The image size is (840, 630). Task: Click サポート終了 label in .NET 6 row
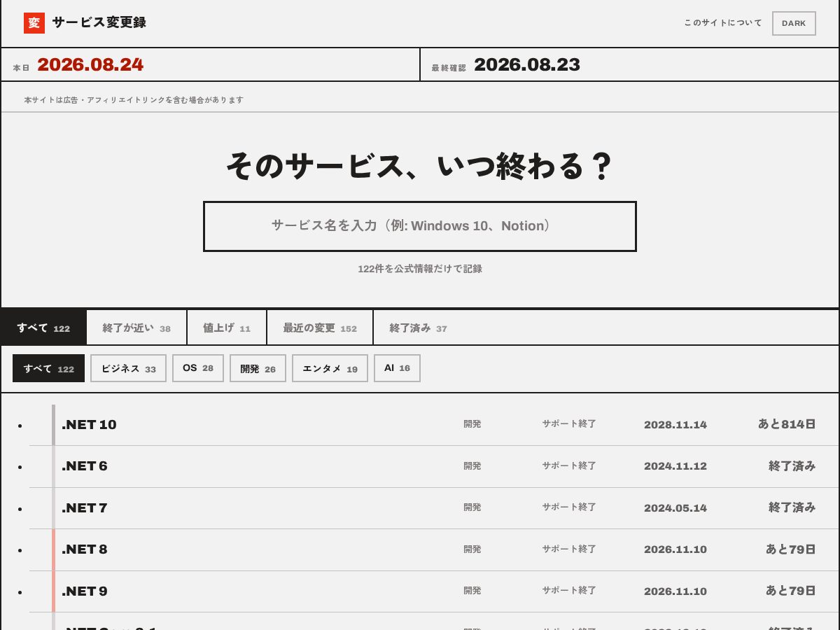[x=569, y=465]
